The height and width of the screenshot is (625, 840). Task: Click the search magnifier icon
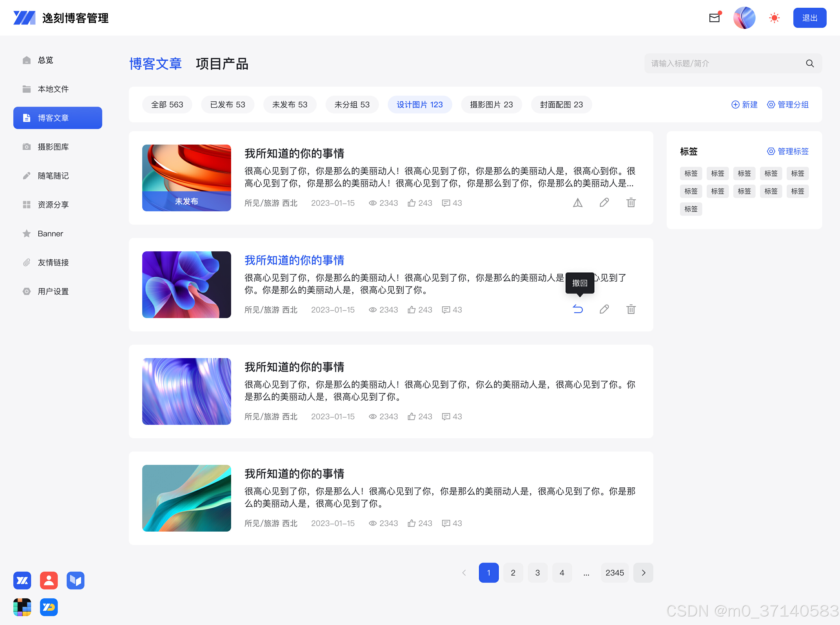(x=810, y=63)
